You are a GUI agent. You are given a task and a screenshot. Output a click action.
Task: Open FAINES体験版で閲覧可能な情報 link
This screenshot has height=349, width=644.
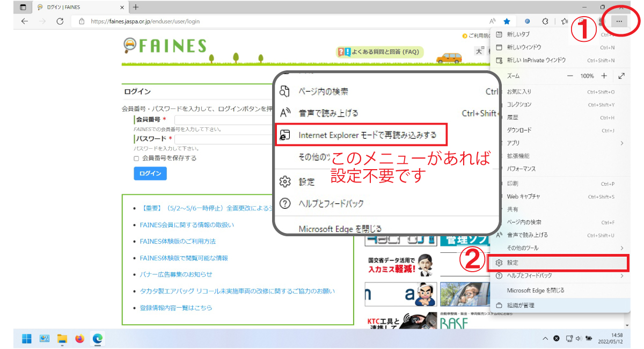(184, 258)
